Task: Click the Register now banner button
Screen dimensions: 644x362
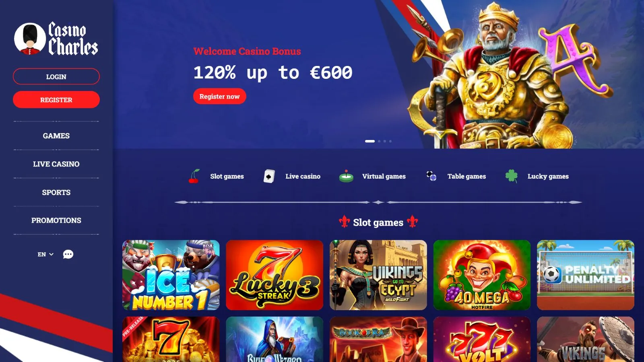Action: pyautogui.click(x=220, y=97)
